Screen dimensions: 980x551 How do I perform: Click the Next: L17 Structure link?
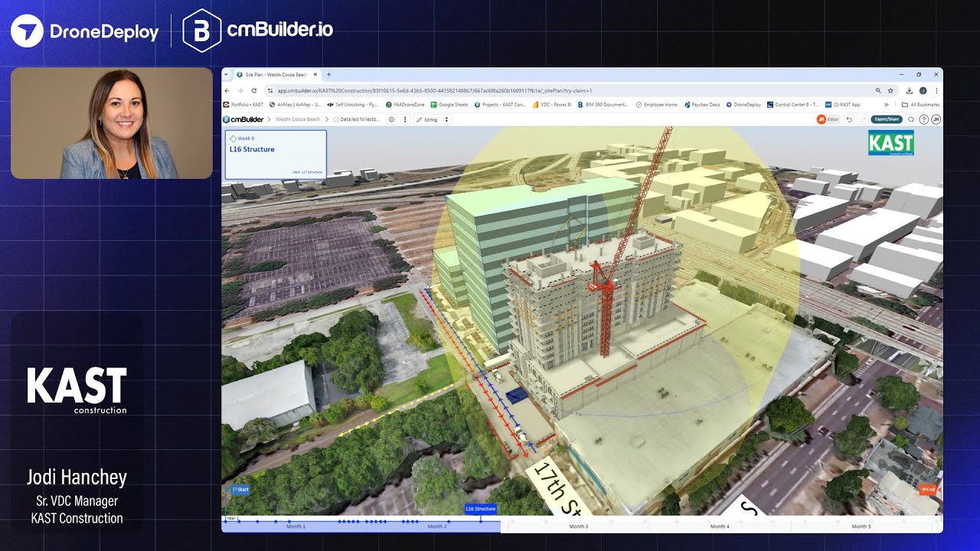(307, 172)
